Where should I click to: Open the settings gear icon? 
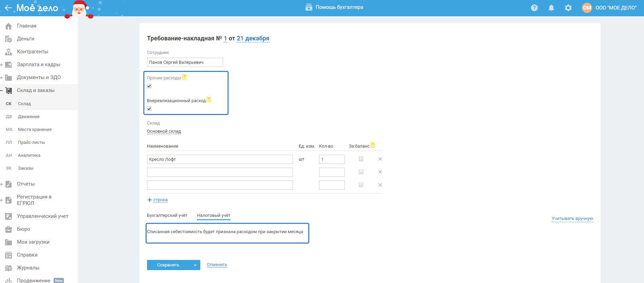tap(568, 8)
